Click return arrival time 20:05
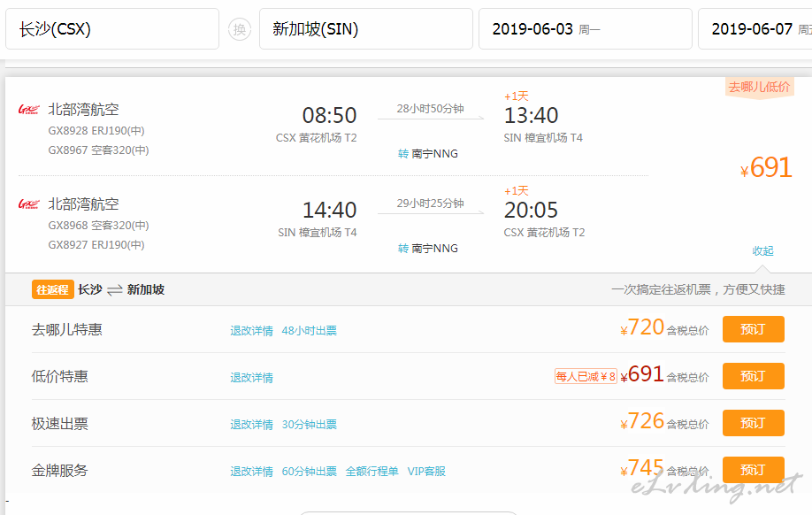The width and height of the screenshot is (812, 515). coord(532,210)
